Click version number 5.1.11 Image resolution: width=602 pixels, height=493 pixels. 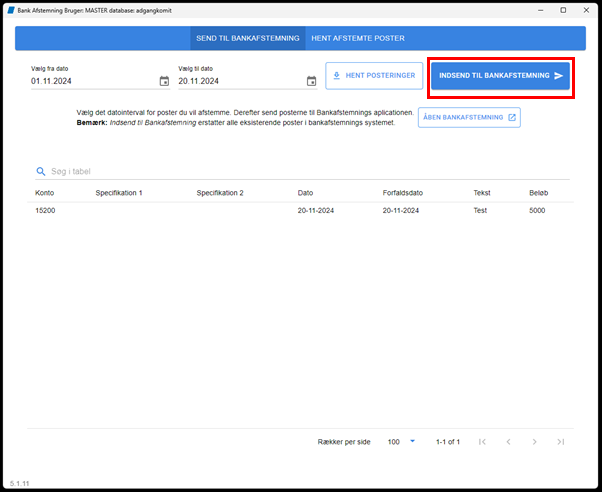pyautogui.click(x=20, y=483)
